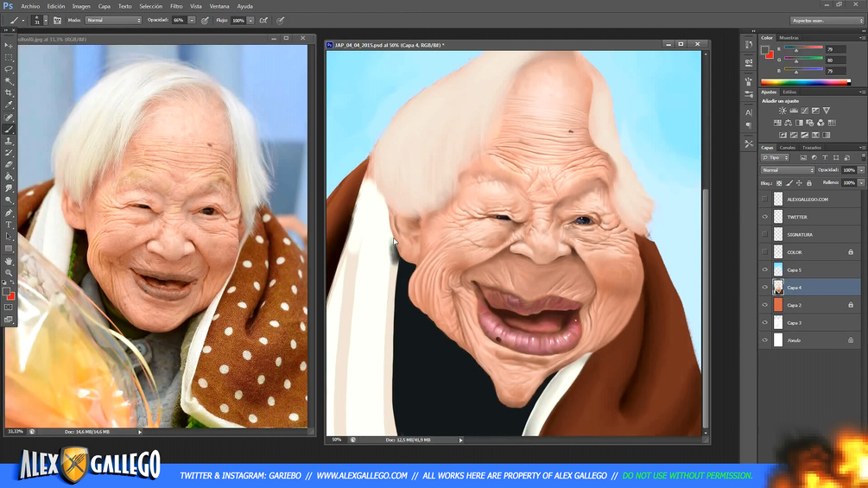Open the workspace selector dropdown
Image resolution: width=868 pixels, height=488 pixels.
tap(827, 21)
